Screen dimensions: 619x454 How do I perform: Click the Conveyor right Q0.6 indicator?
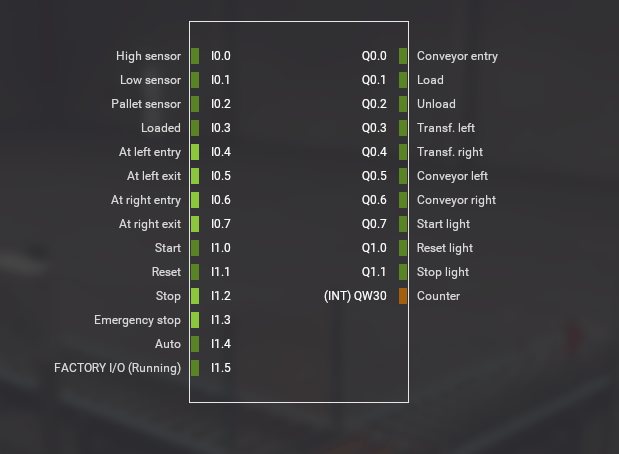pyautogui.click(x=403, y=200)
